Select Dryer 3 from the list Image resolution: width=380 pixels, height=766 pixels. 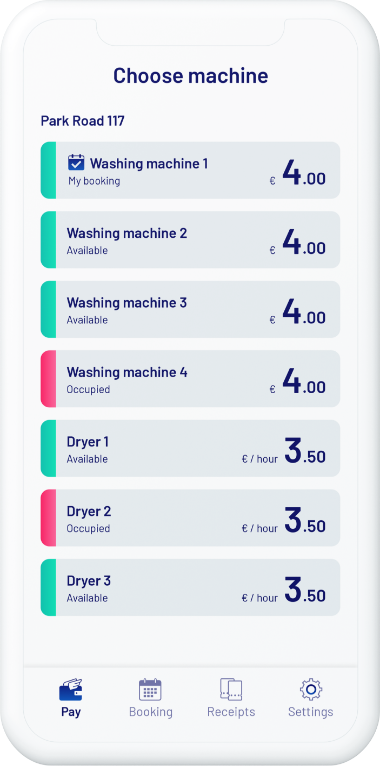[190, 587]
